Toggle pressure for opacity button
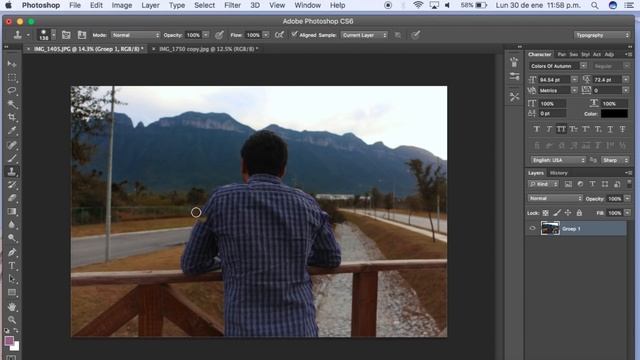The height and width of the screenshot is (360, 640). point(219,35)
